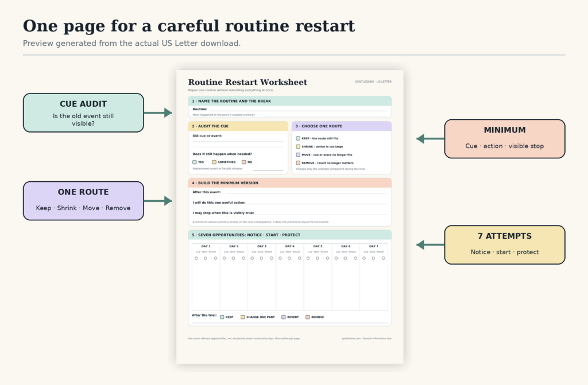This screenshot has width=588, height=385.
Task: Click 'What happened at the point it stopped working?' prompt
Action: [x=223, y=115]
